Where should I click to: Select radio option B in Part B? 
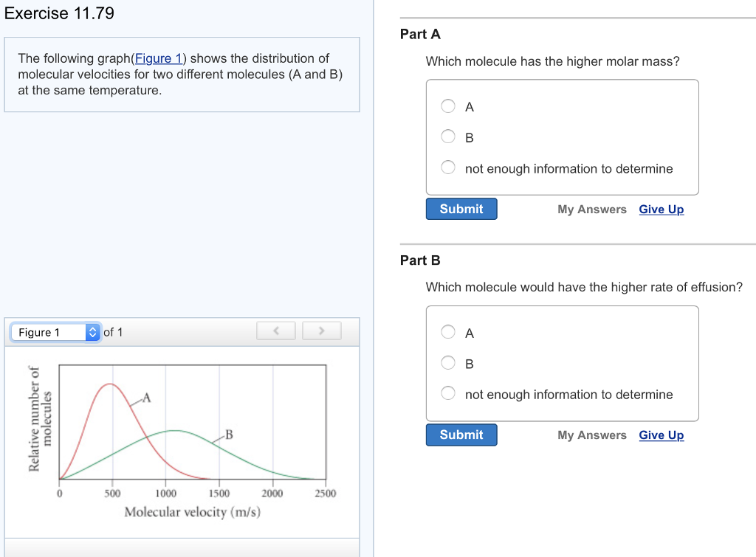(x=448, y=361)
